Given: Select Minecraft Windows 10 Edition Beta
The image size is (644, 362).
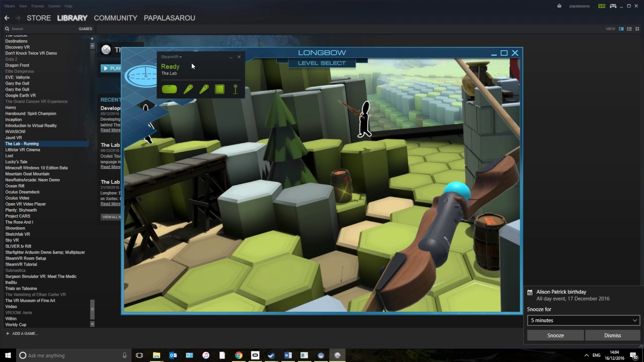Looking at the screenshot, I should [36, 168].
